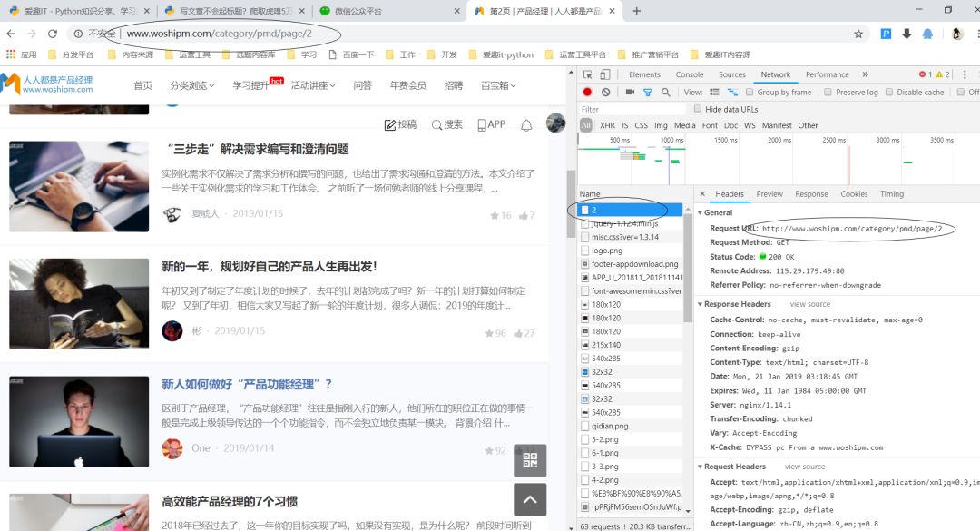Image resolution: width=980 pixels, height=531 pixels.
Task: Check the Hide data URLs option
Action: click(698, 107)
